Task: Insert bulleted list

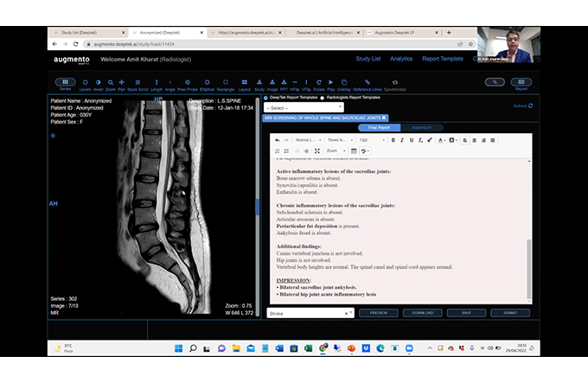Action: click(286, 151)
